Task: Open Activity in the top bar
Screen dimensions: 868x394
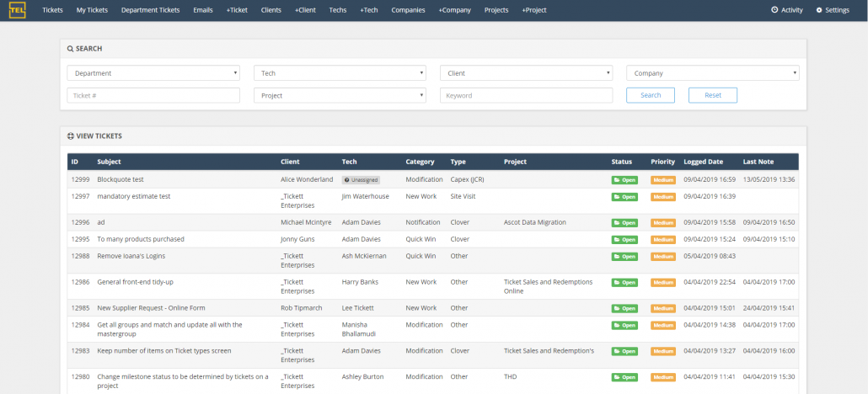Action: [x=787, y=10]
